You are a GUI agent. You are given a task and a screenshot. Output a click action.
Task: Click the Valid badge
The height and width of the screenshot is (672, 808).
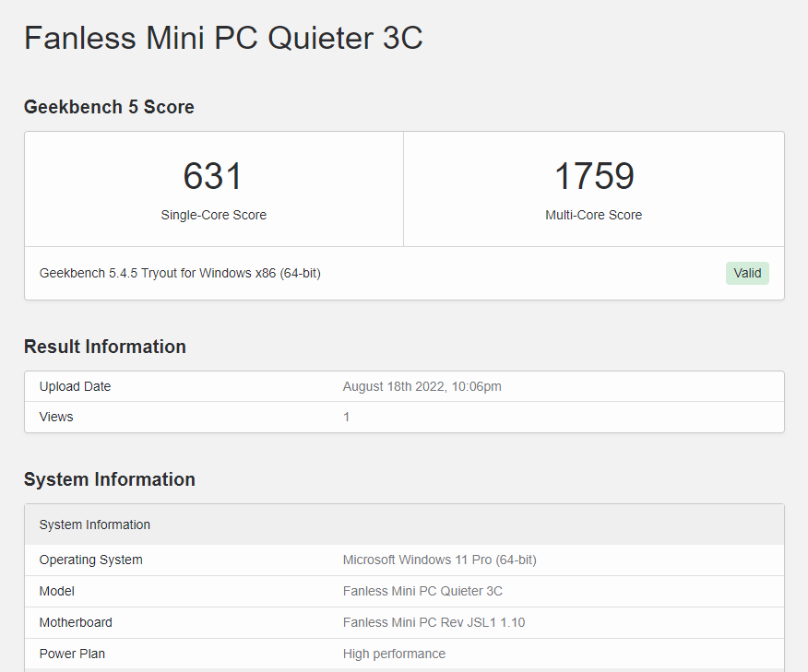(x=747, y=273)
